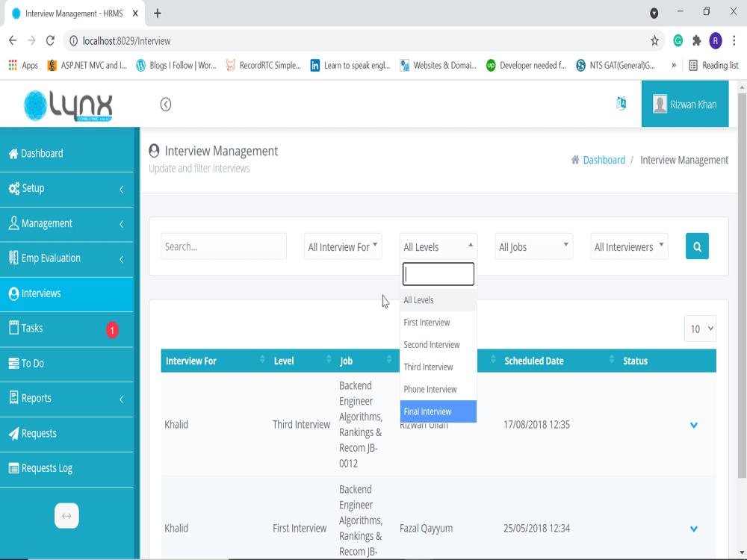Viewport: 747px width, 560px height.
Task: Click the browser forward arrow
Action: 31,40
